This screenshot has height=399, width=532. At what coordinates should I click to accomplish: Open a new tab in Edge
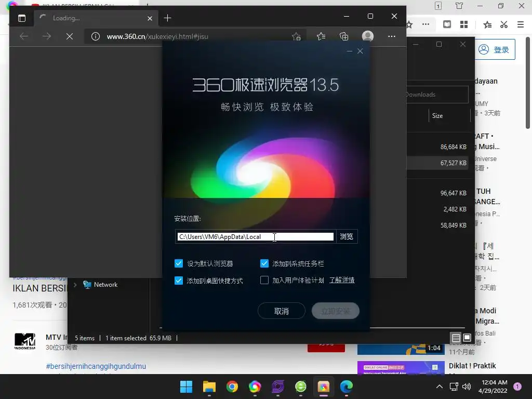click(168, 18)
